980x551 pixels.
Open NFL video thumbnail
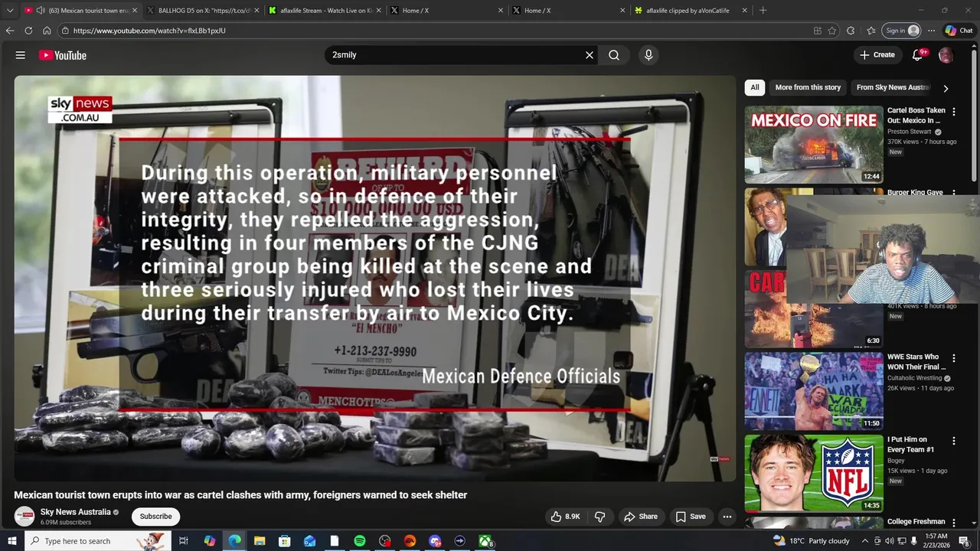point(814,474)
